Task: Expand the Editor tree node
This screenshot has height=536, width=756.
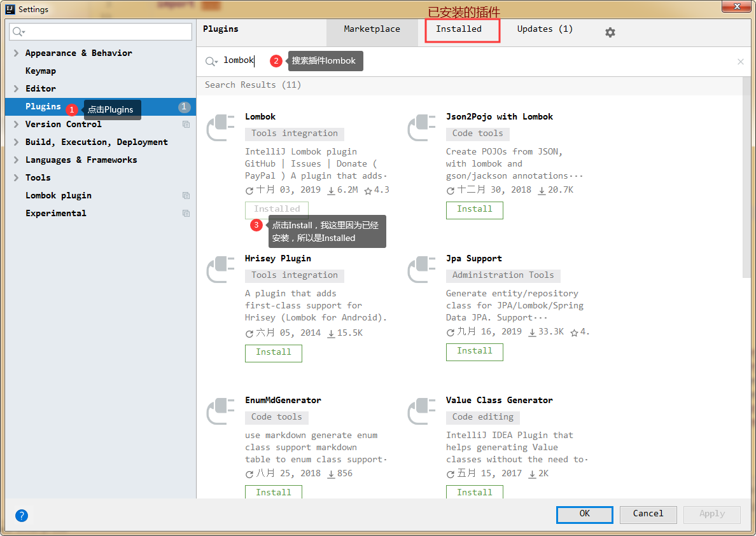Action: pyautogui.click(x=17, y=88)
